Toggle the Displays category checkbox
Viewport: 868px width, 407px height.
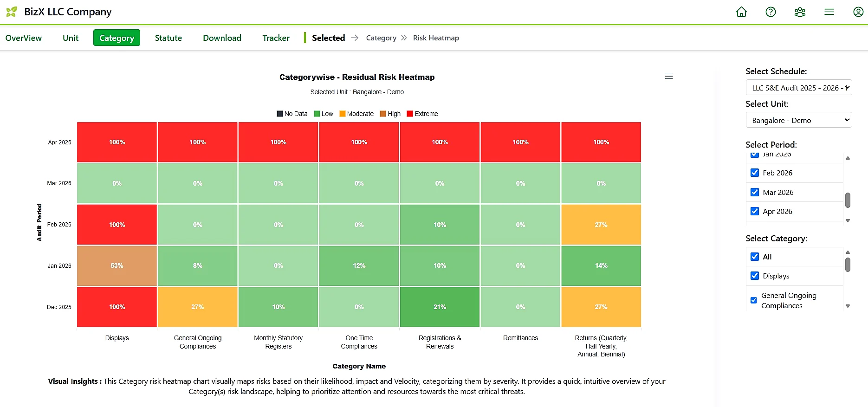755,276
